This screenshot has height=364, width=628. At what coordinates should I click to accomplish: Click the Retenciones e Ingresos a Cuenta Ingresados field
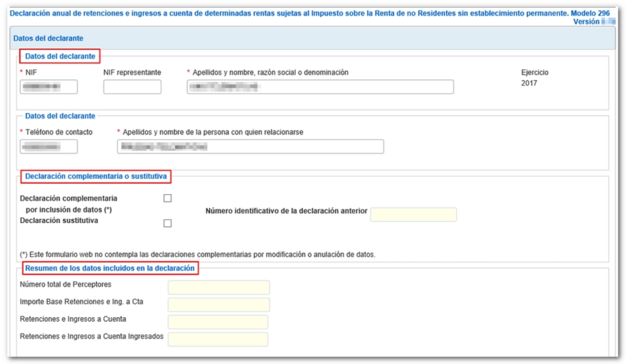(218, 339)
